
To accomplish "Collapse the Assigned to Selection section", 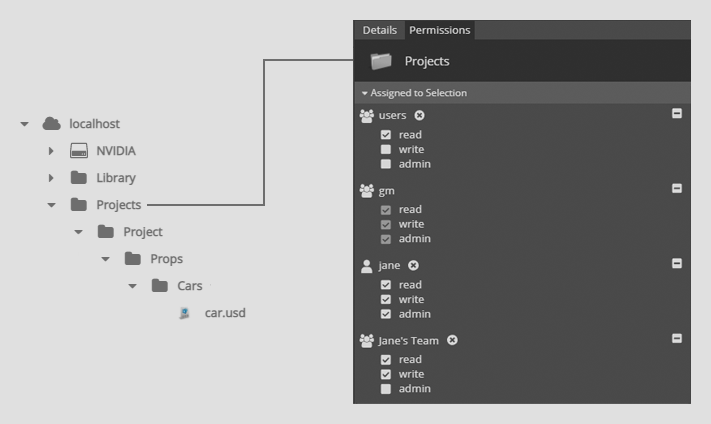I will tap(365, 93).
